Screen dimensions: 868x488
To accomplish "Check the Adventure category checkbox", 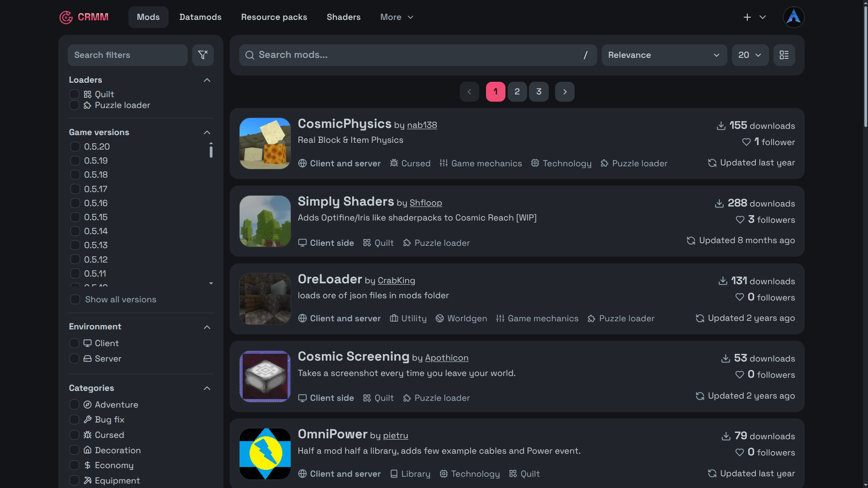I will (75, 405).
